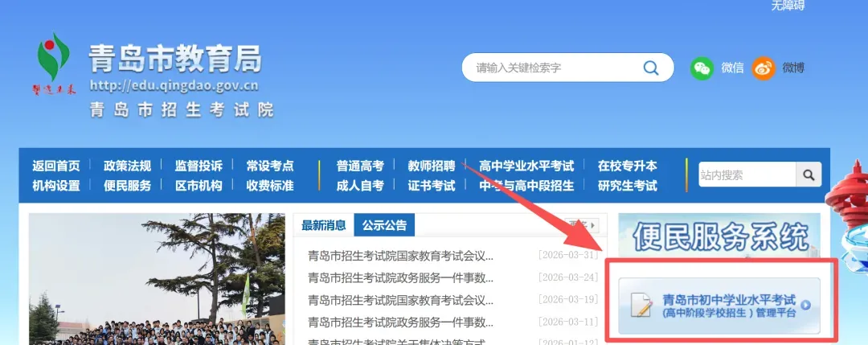This screenshot has height=345, width=868.
Task: Open 在校专升本 navigation item
Action: [x=627, y=166]
